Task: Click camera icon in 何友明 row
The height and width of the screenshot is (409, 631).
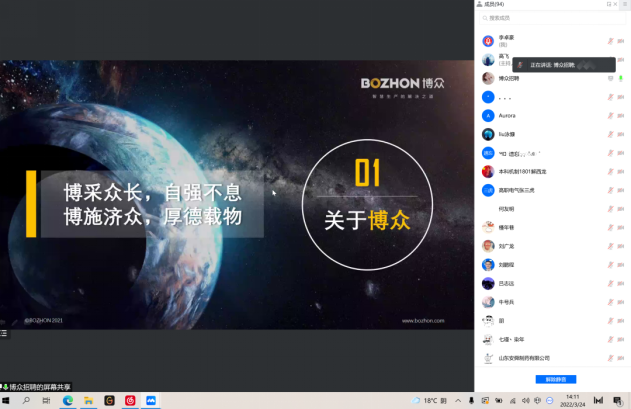Action: [x=621, y=209]
